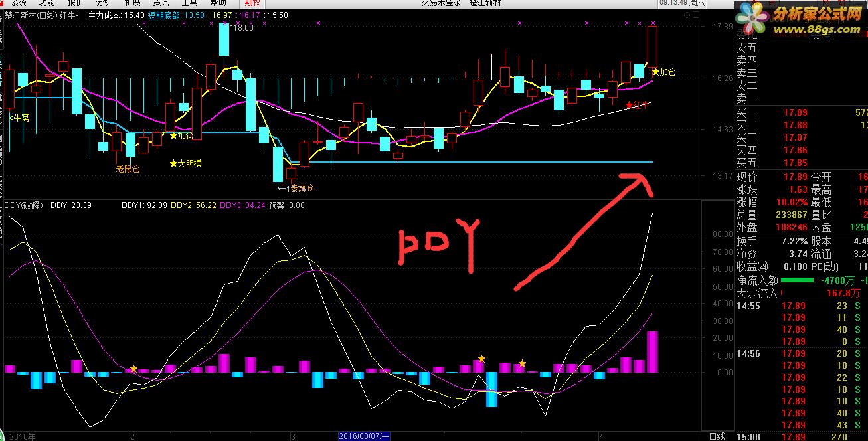Click the 14:56 trade tick row
This screenshot has width=868, height=441.
(801, 353)
